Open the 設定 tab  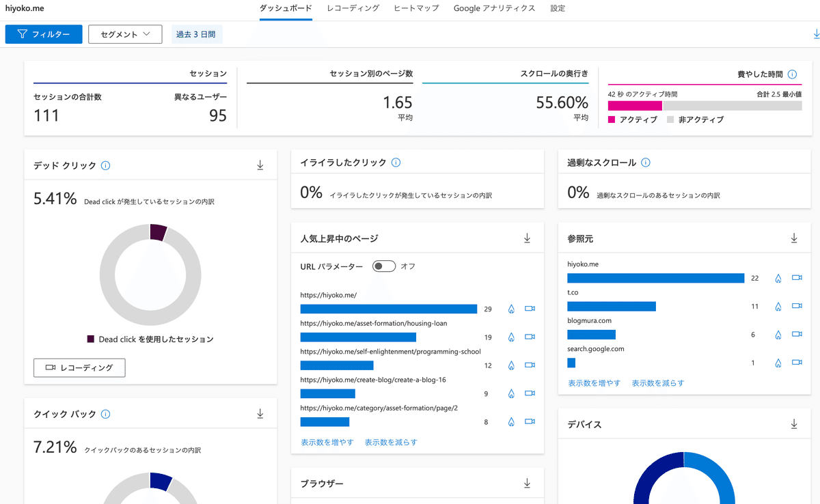pos(558,9)
